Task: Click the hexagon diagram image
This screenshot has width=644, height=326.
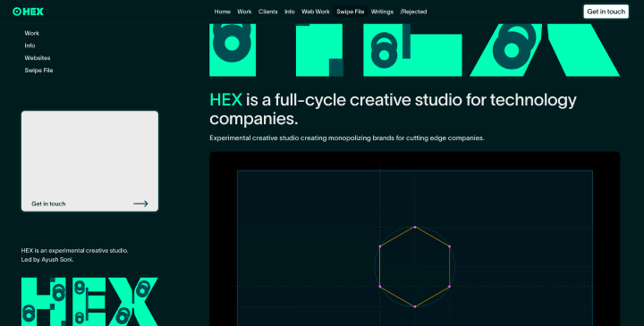Action: [x=414, y=239]
